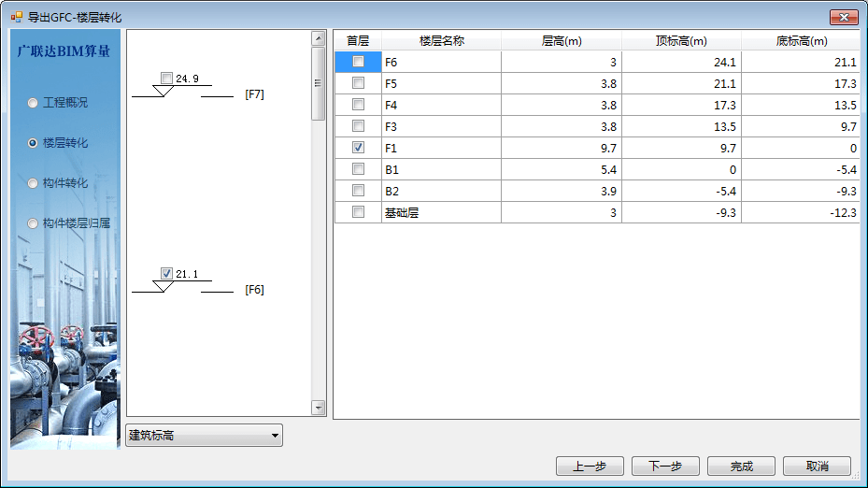Toggle 首层 checkbox in 基础层 row

click(358, 211)
